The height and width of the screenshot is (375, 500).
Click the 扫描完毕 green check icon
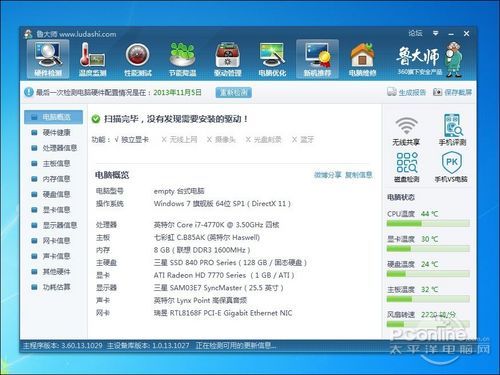[96, 119]
